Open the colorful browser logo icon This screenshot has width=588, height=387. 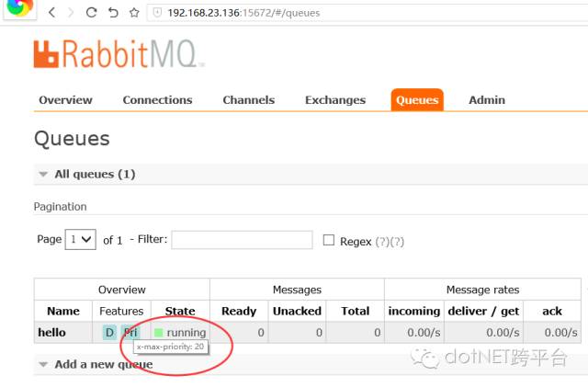point(19,6)
